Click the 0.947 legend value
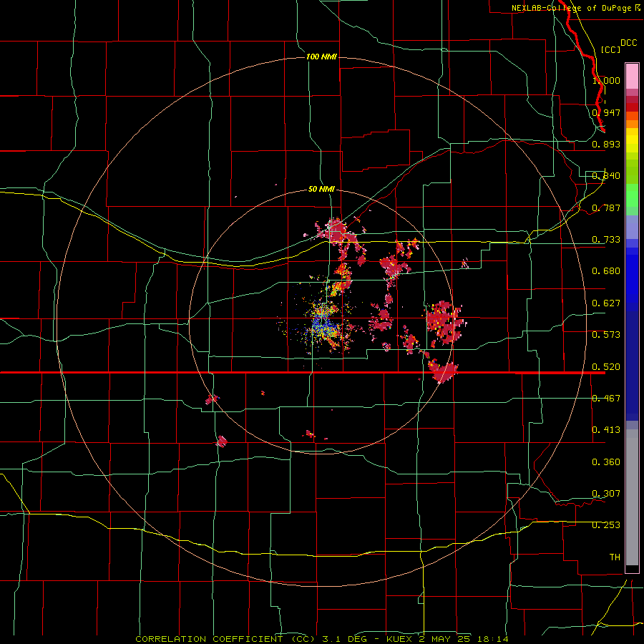Screen dimensions: 644x644 606,112
